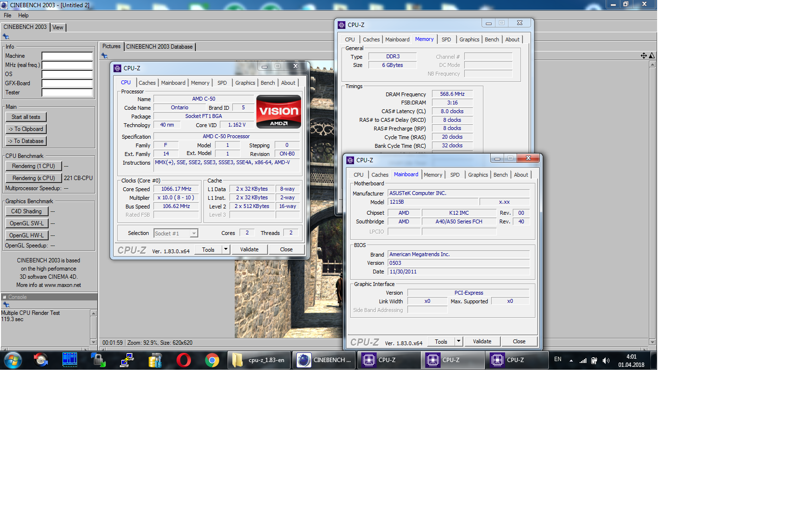Open About tab in CPU-Z Mainboard window
This screenshot has width=812, height=519.
coord(521,175)
